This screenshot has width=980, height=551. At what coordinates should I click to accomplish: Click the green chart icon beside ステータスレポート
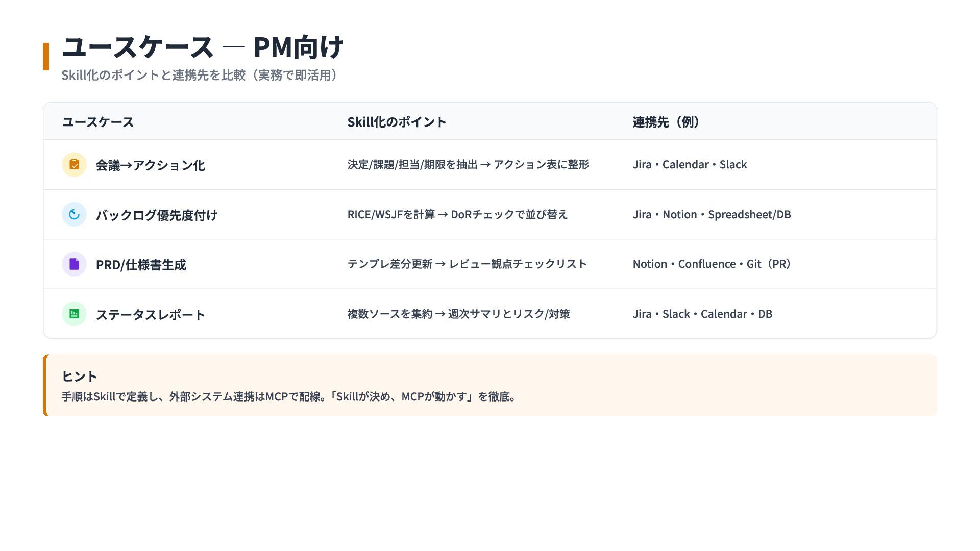tap(74, 314)
